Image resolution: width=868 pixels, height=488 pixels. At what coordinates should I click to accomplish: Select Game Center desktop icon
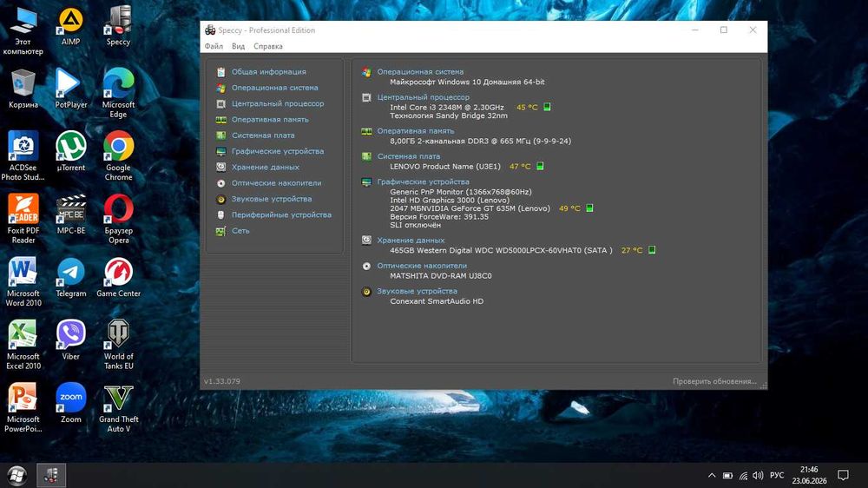(x=118, y=278)
